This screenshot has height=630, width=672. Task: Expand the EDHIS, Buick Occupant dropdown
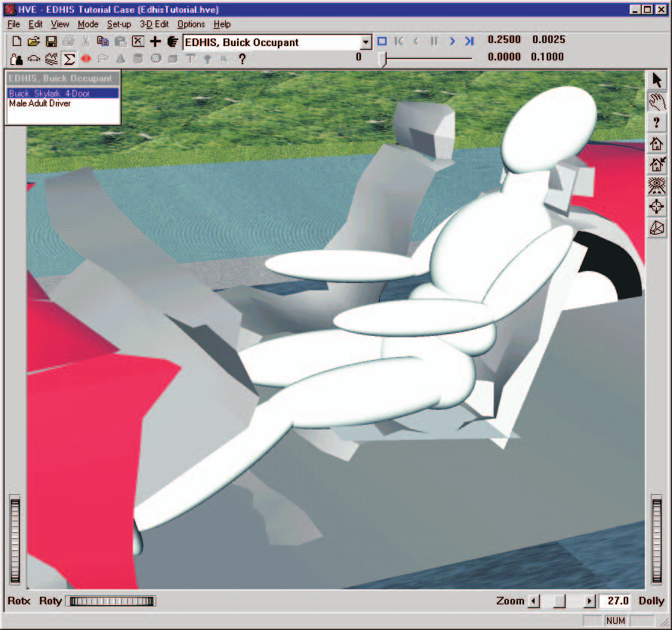[x=365, y=42]
